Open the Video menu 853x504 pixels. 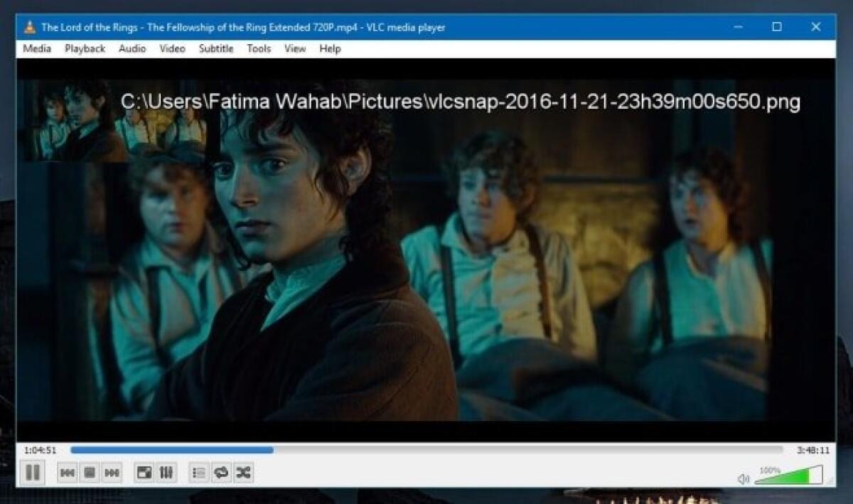[x=171, y=48]
